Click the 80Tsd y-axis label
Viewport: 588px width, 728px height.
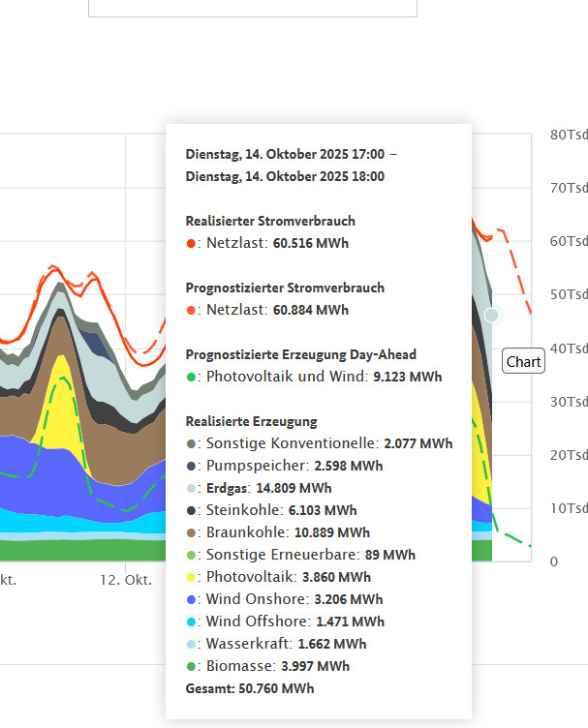point(568,135)
